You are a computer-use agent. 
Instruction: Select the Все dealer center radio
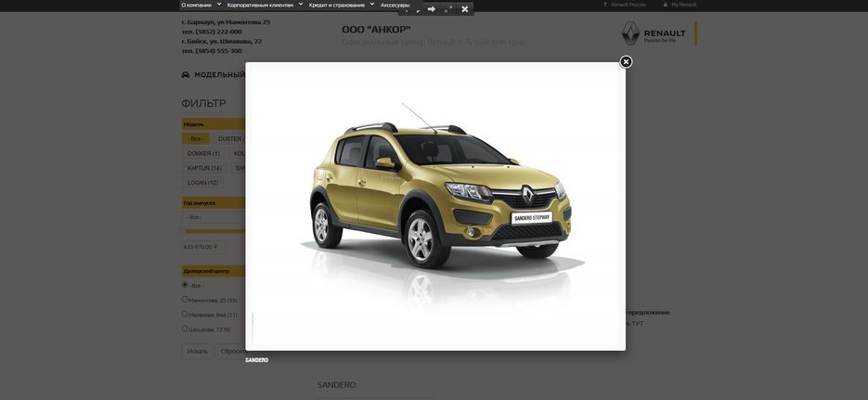click(185, 284)
